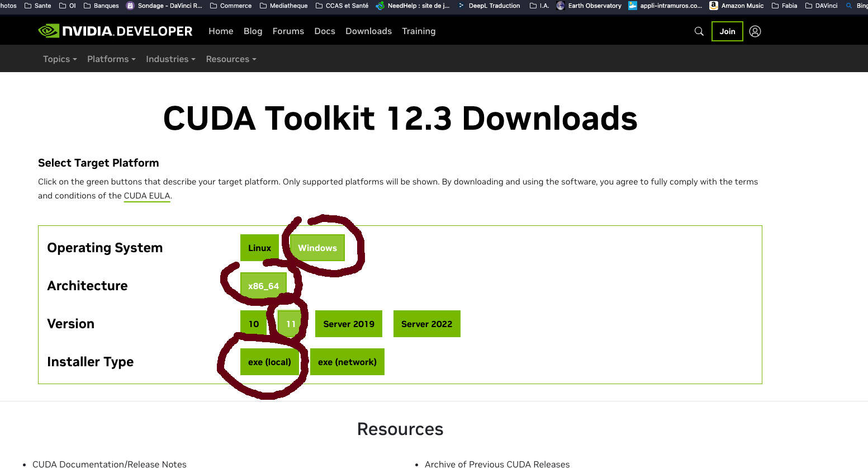Choose x86_64 architecture
The height and width of the screenshot is (468, 868).
coord(263,286)
